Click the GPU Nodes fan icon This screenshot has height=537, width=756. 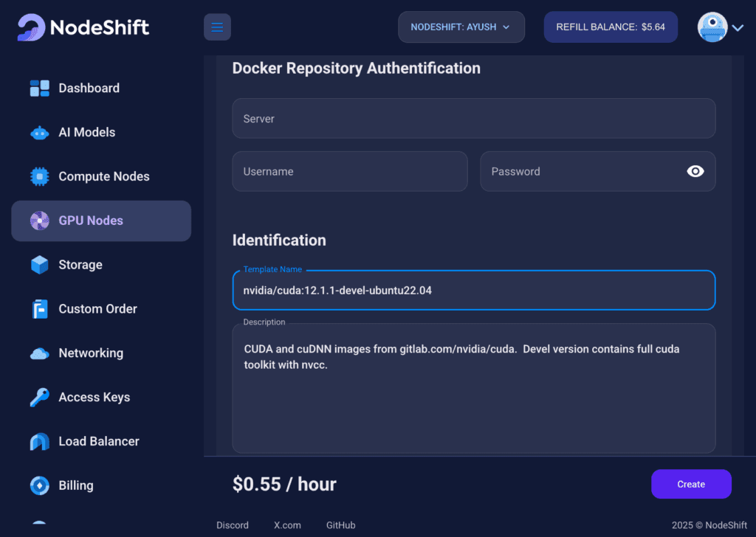pyautogui.click(x=40, y=221)
